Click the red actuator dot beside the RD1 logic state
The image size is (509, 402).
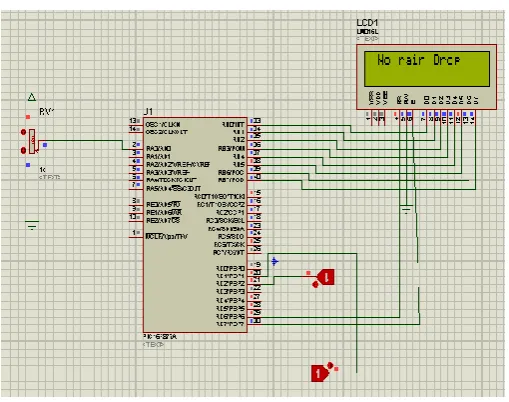[315, 284]
